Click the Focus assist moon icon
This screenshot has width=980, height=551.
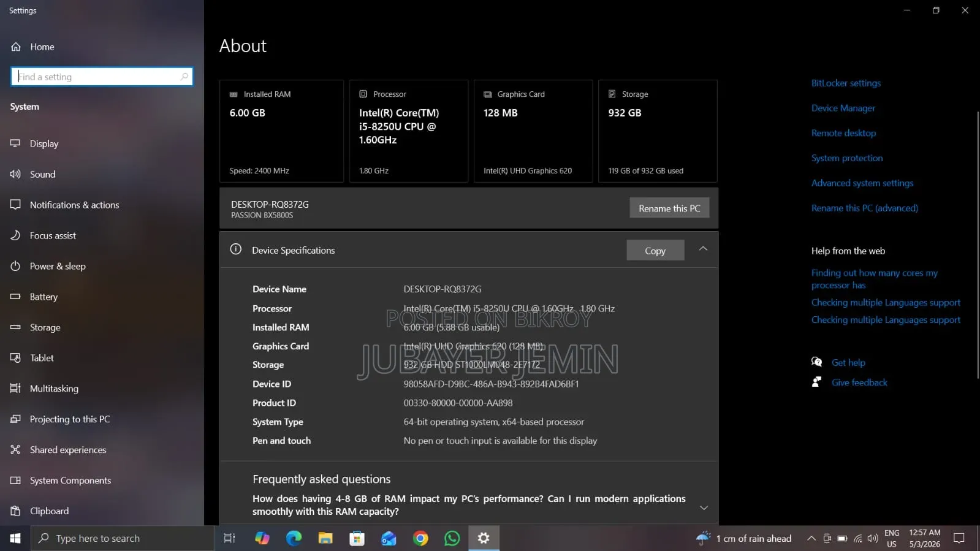coord(15,235)
